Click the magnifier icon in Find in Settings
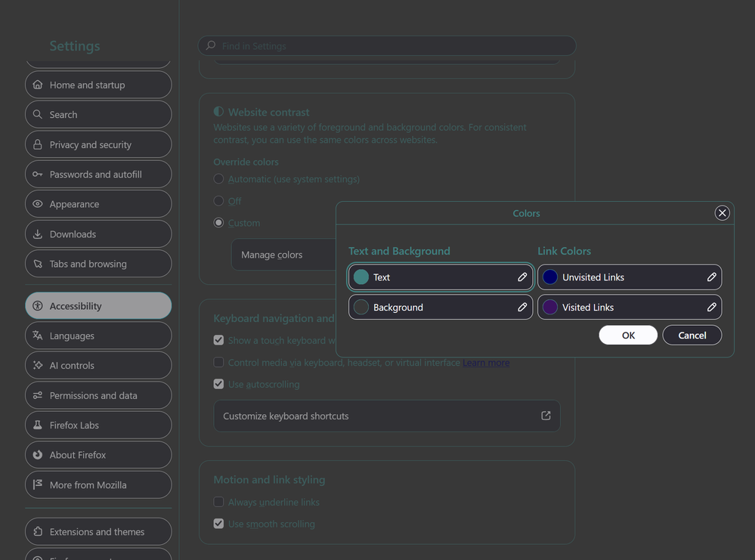The height and width of the screenshot is (560, 755). point(210,46)
